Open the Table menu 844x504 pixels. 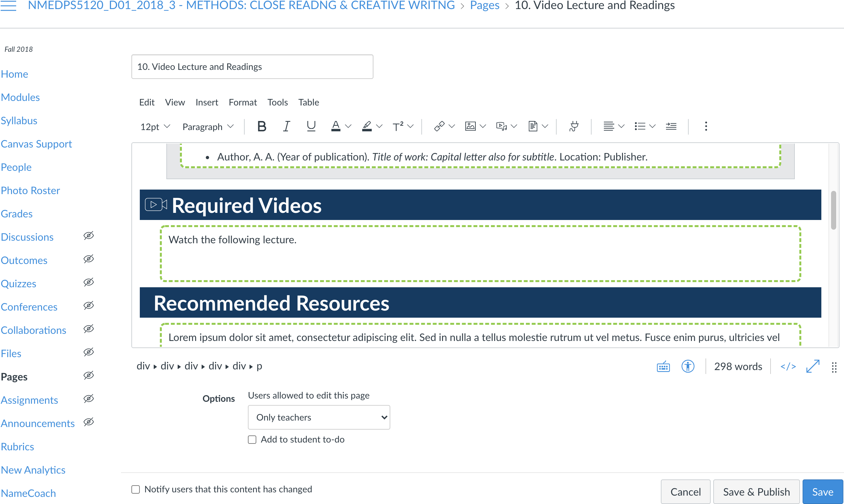(308, 102)
